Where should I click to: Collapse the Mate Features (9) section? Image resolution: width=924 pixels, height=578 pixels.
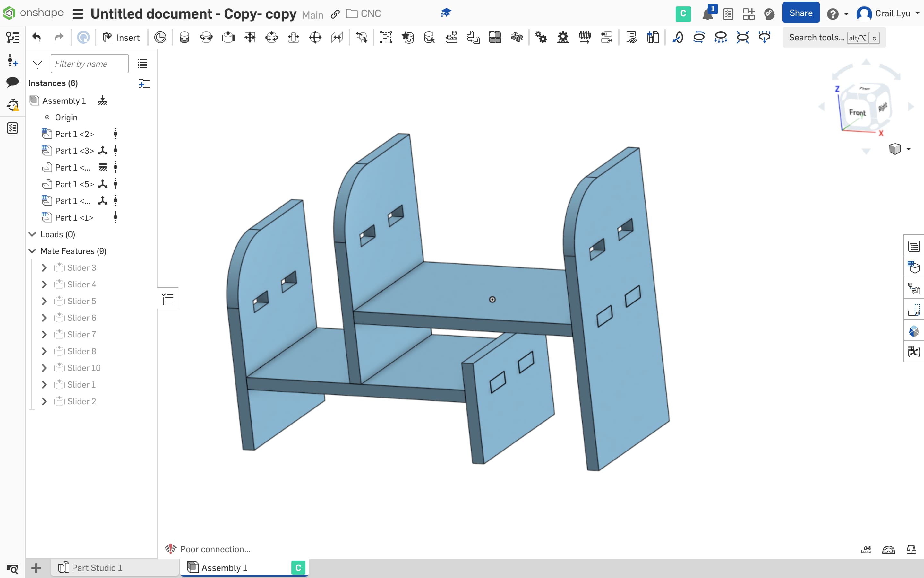32,251
